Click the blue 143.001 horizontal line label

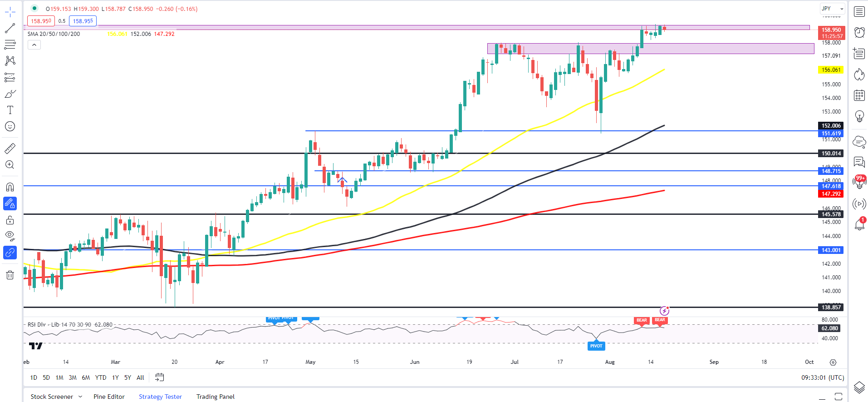pyautogui.click(x=831, y=250)
